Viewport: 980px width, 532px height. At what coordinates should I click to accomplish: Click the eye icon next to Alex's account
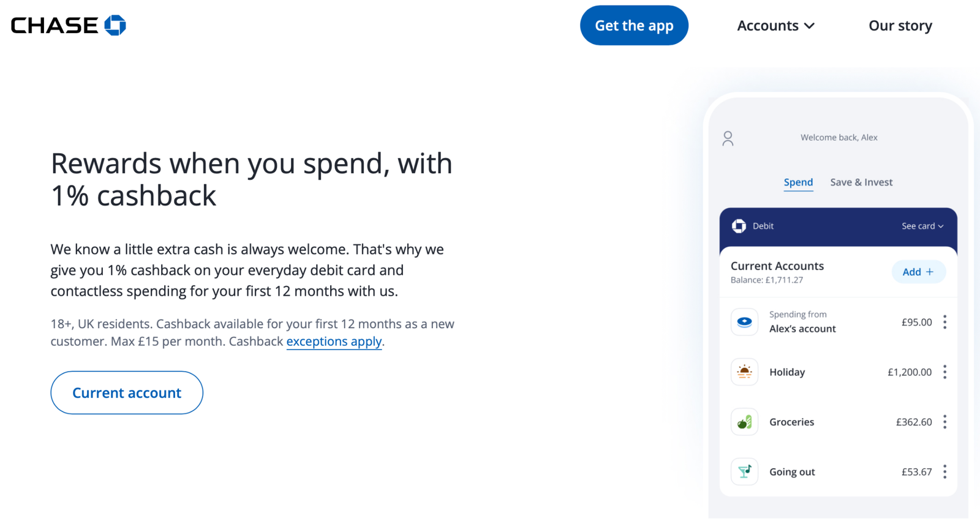coord(744,321)
